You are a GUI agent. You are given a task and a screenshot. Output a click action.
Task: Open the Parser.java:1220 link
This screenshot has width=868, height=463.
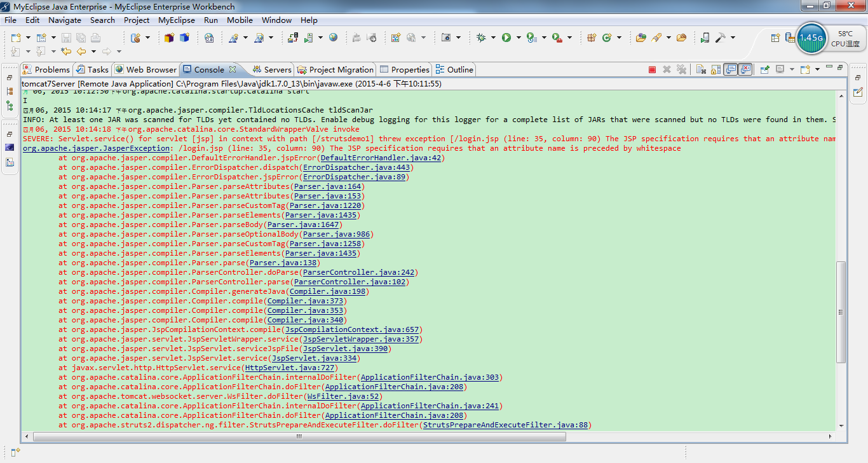point(325,205)
